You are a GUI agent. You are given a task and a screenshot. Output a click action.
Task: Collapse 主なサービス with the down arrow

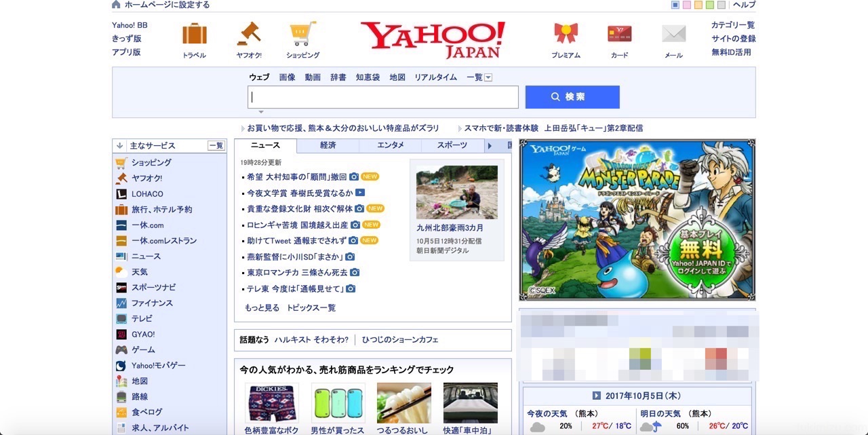[x=120, y=145]
